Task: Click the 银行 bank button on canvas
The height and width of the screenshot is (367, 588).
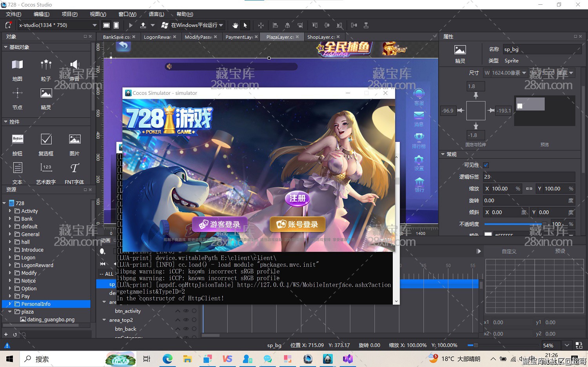Action: pyautogui.click(x=419, y=185)
